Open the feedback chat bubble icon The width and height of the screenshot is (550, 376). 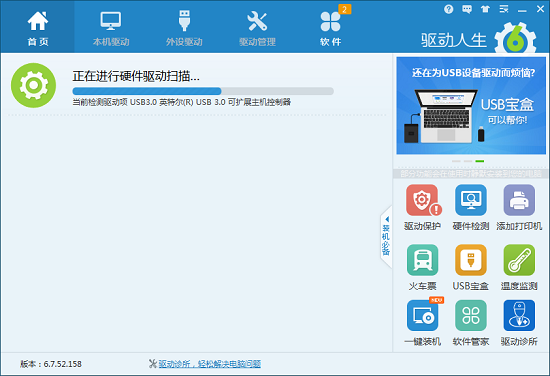(x=467, y=9)
